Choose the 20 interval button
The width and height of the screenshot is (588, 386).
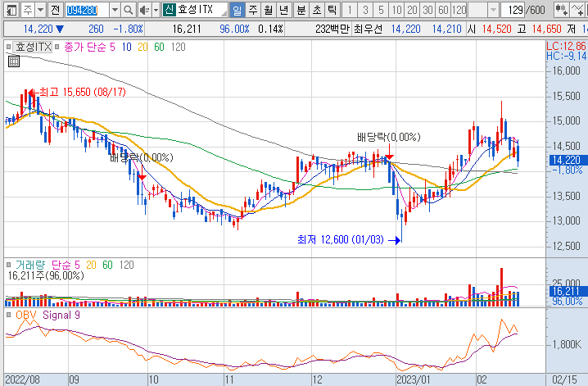point(412,10)
